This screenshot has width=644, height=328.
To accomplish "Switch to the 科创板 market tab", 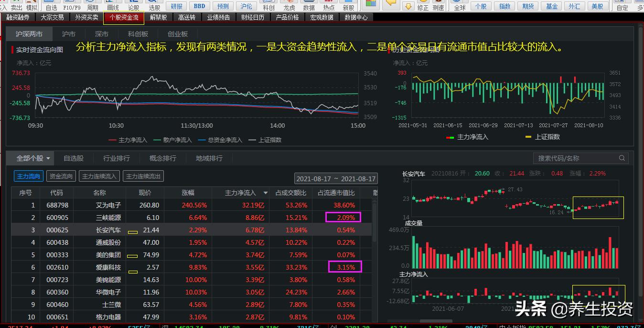I will tap(138, 34).
